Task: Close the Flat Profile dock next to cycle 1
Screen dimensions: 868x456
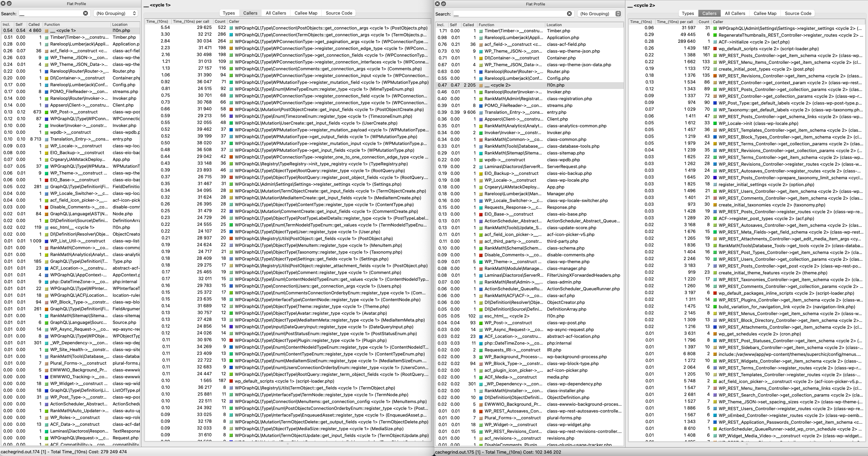Action: pyautogui.click(x=3, y=3)
